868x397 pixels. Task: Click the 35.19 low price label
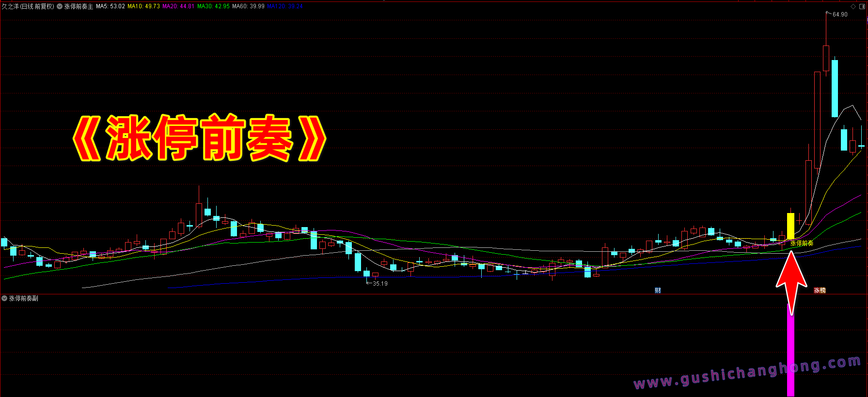[x=380, y=284]
